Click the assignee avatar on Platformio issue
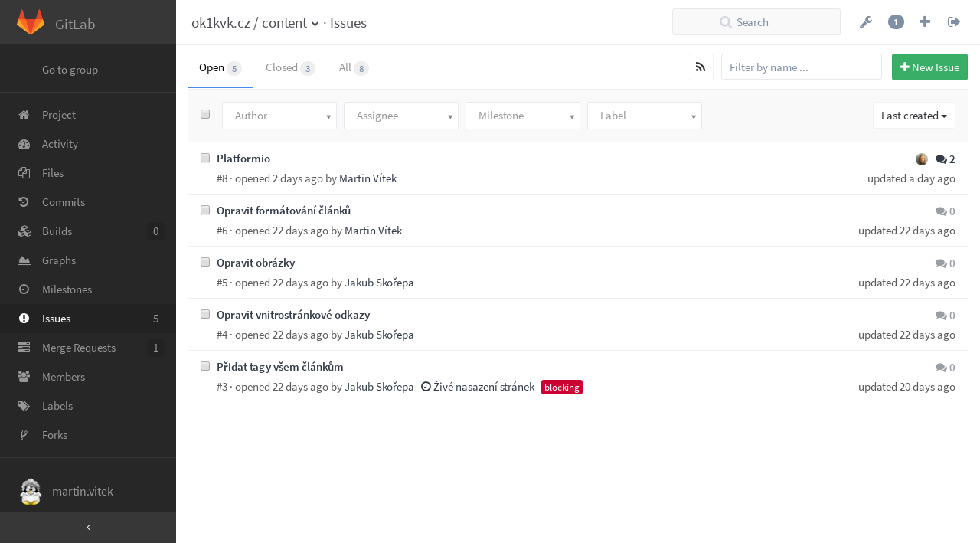The image size is (980, 543). click(922, 159)
